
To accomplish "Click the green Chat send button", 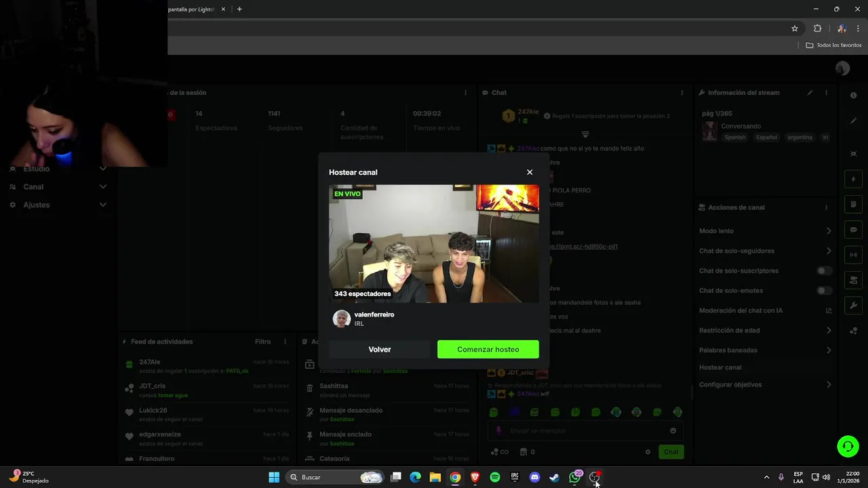I will pyautogui.click(x=671, y=452).
